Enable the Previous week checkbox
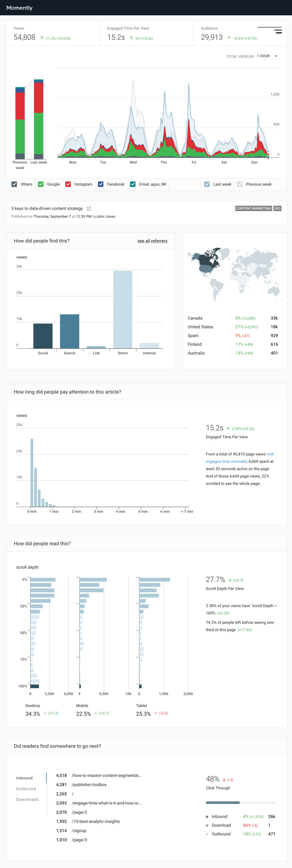This screenshot has width=292, height=868. [240, 184]
